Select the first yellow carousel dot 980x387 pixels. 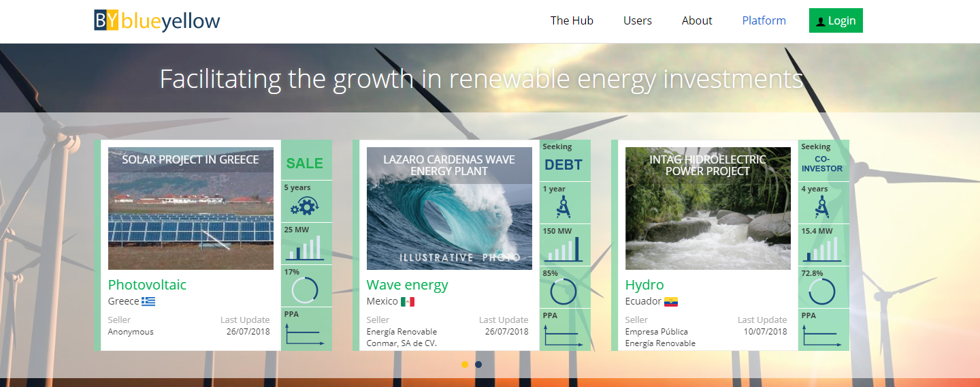pyautogui.click(x=465, y=365)
